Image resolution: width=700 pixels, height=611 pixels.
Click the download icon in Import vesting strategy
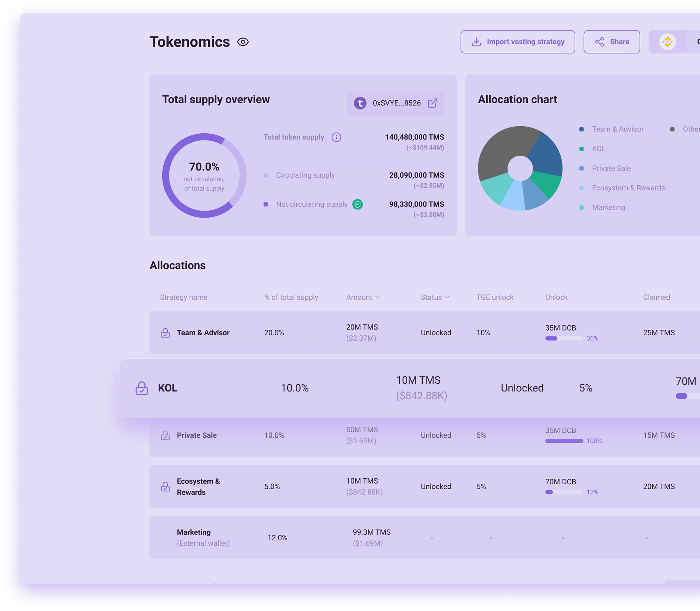point(475,42)
